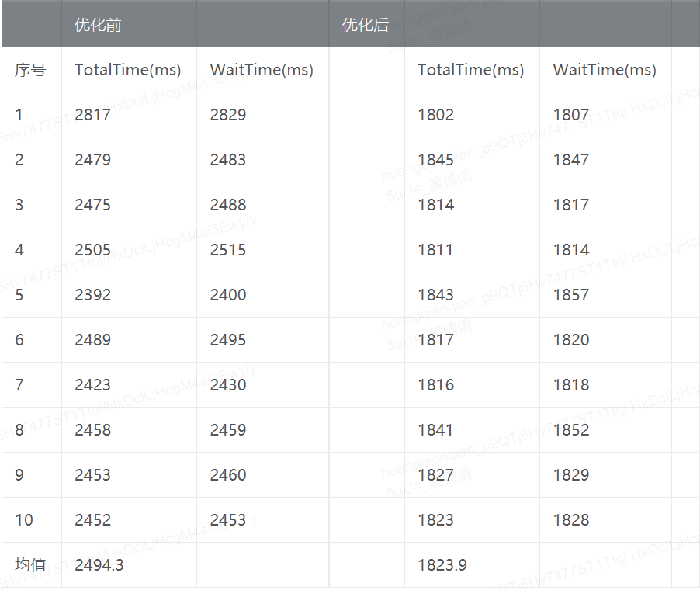Select the row number 10 cell
The image size is (700, 590).
(x=31, y=520)
